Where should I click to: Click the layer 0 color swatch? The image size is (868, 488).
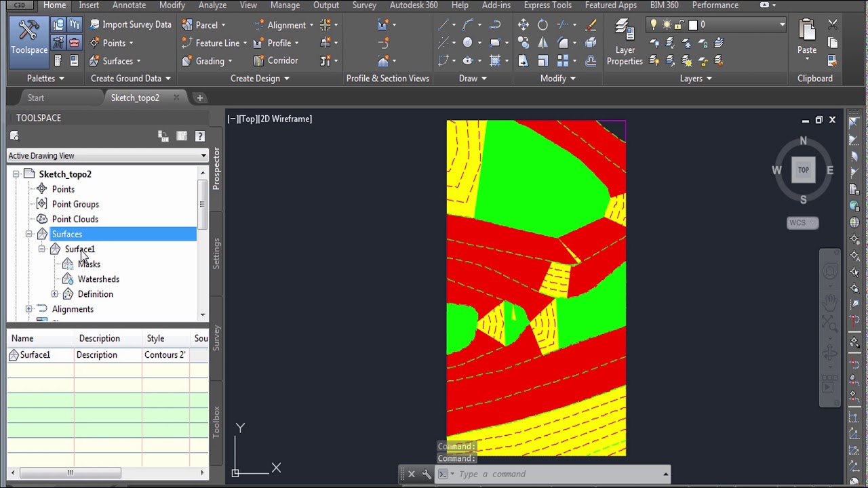click(693, 25)
